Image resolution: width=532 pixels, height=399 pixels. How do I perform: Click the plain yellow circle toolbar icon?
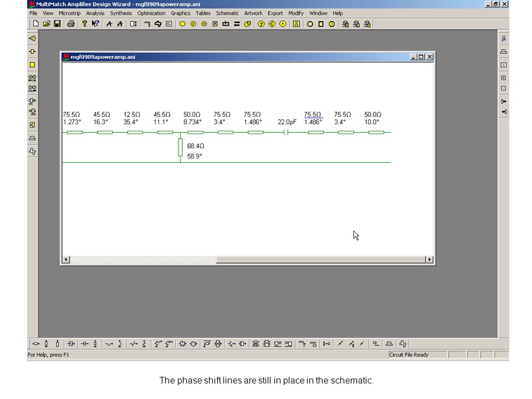pos(182,24)
